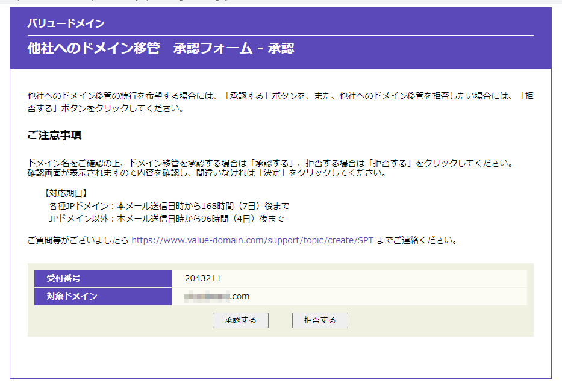Click the 各種JPドメイン 168時間 deadline line
This screenshot has height=392, width=562.
pos(169,206)
